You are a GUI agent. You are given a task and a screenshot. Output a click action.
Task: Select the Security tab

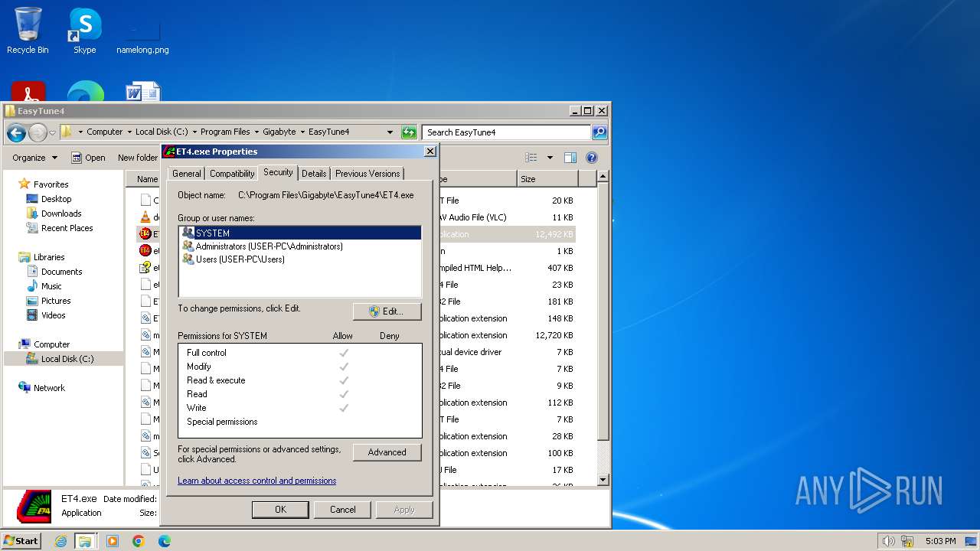point(278,172)
